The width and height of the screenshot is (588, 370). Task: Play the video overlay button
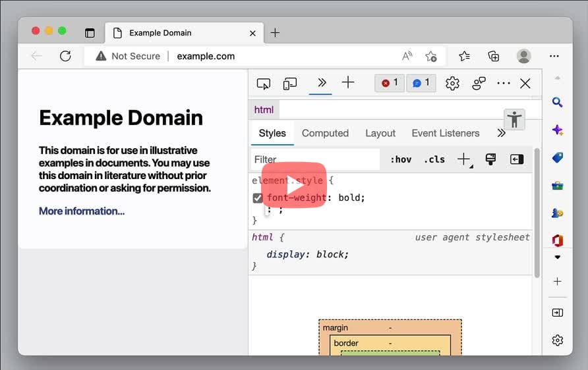coord(294,184)
